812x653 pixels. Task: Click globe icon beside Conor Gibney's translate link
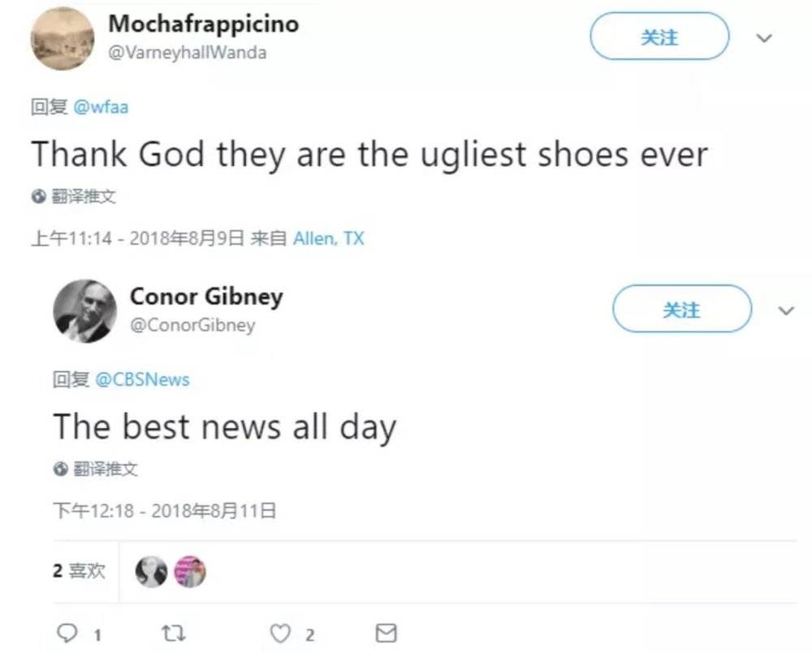[x=61, y=469]
